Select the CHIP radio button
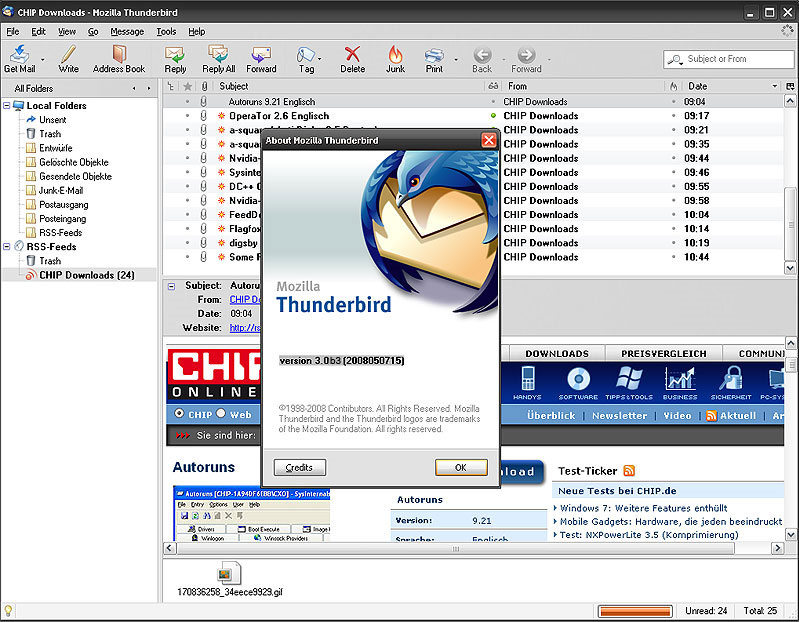 coord(179,414)
